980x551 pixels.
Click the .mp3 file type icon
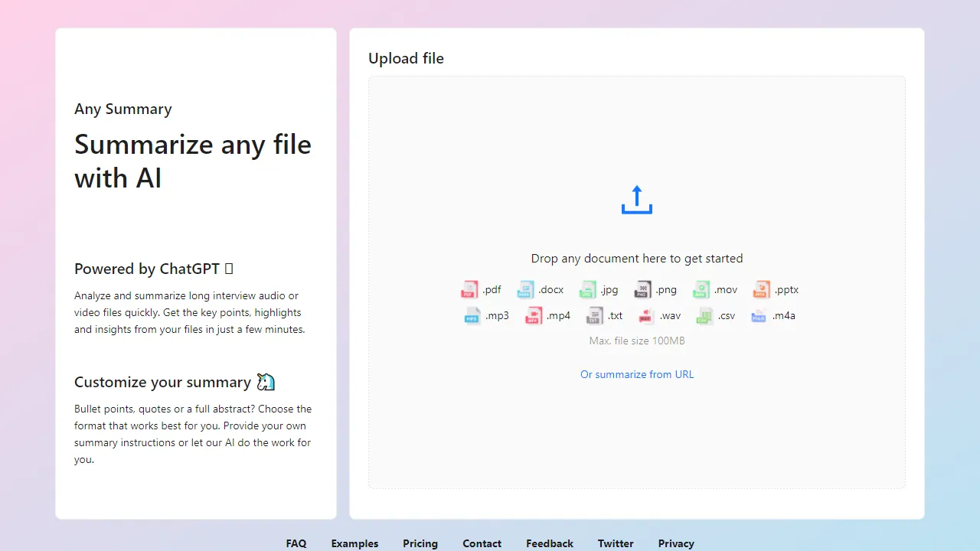pos(472,315)
